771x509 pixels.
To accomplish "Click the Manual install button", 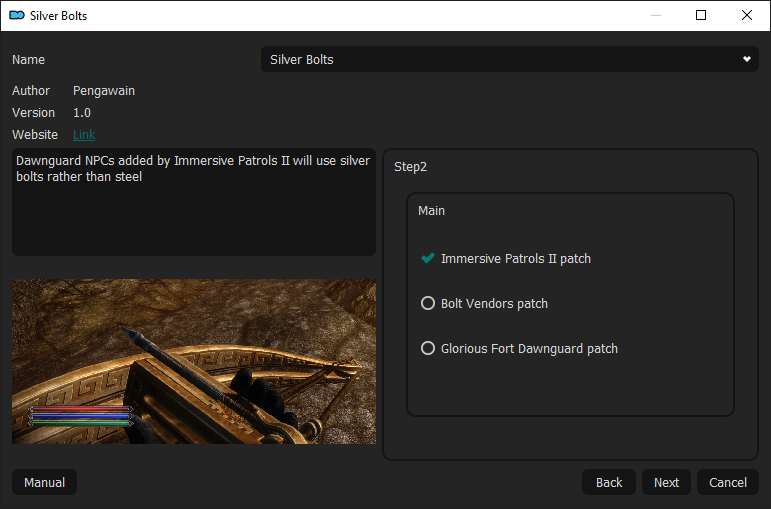I will pyautogui.click(x=44, y=482).
